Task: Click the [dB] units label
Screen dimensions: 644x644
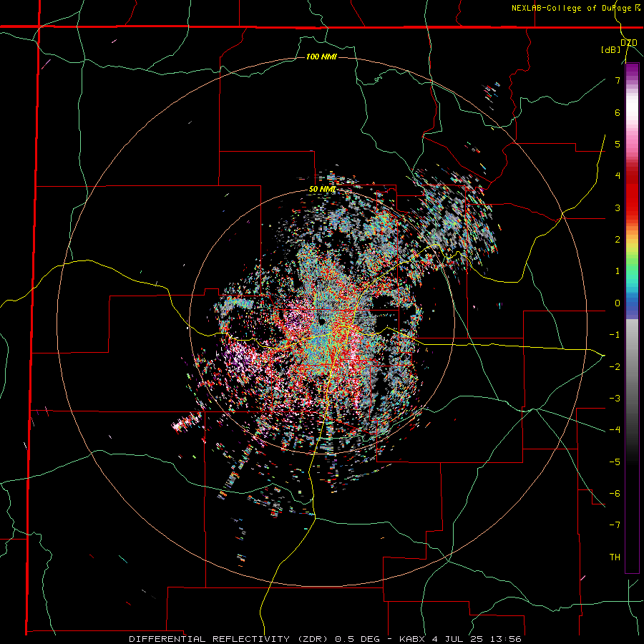Action: tap(611, 50)
